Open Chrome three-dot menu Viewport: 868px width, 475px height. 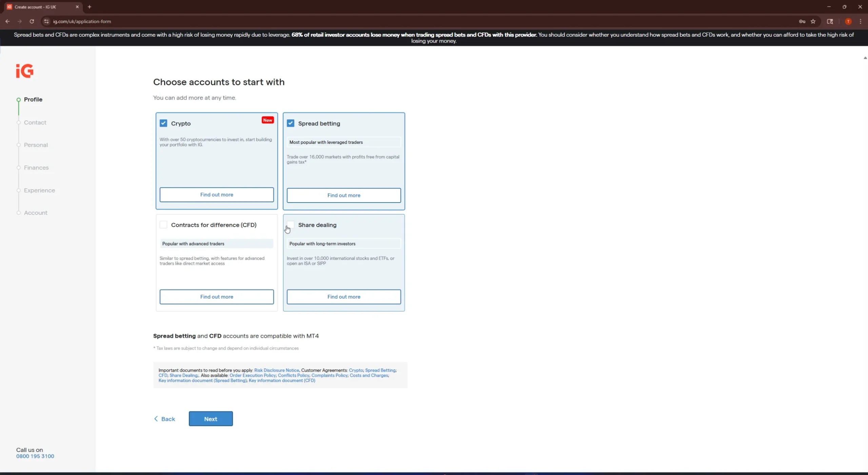pyautogui.click(x=861, y=21)
